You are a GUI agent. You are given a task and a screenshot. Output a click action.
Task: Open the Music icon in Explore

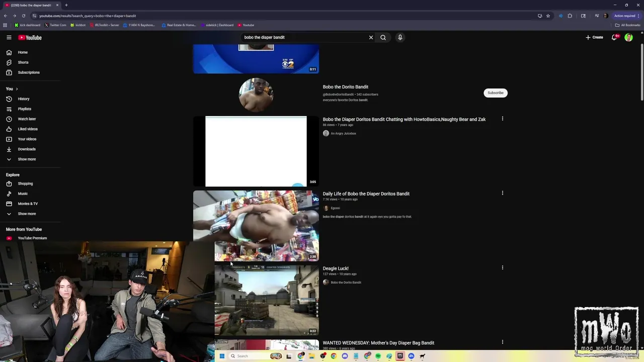9,194
